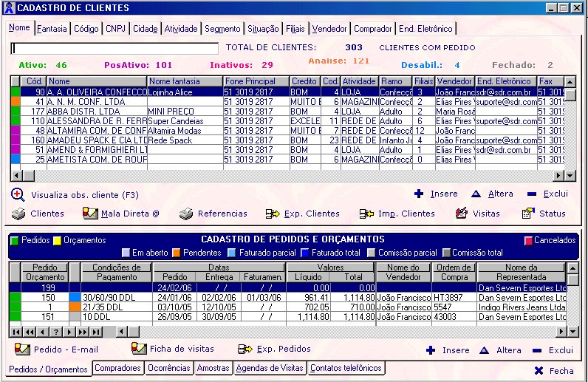Viewport: 588px width, 382px height.
Task: Click the Exp. Pedidos export icon
Action: tap(245, 349)
